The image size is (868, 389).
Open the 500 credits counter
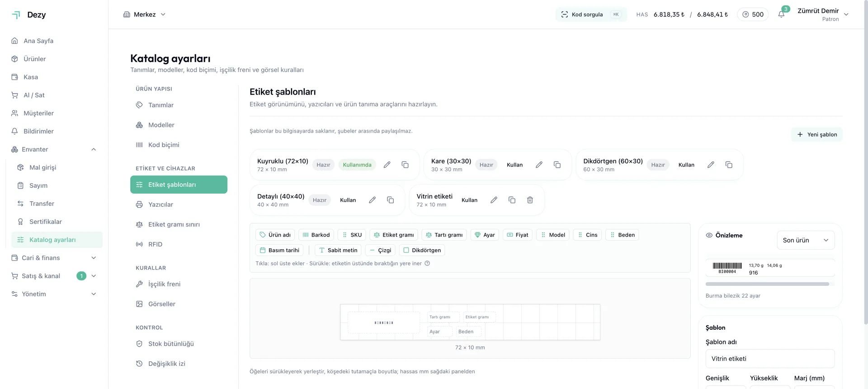click(753, 14)
